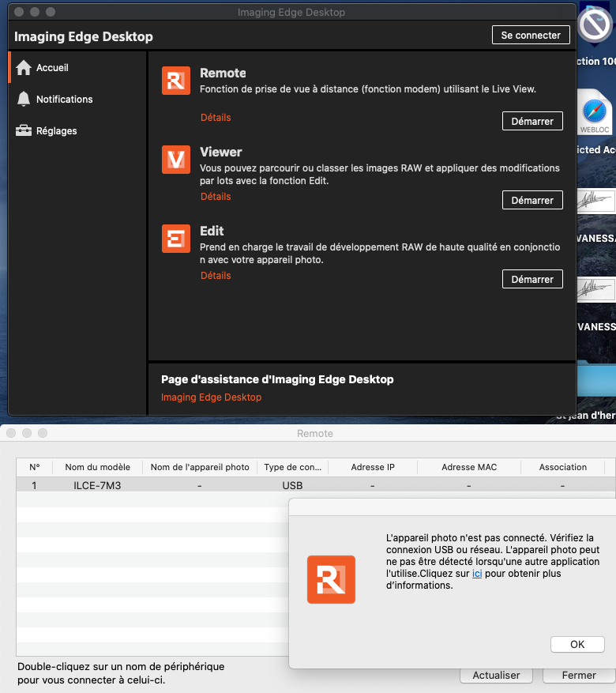The height and width of the screenshot is (693, 616).
Task: Click the toolbox icon for Réglages
Action: click(24, 131)
